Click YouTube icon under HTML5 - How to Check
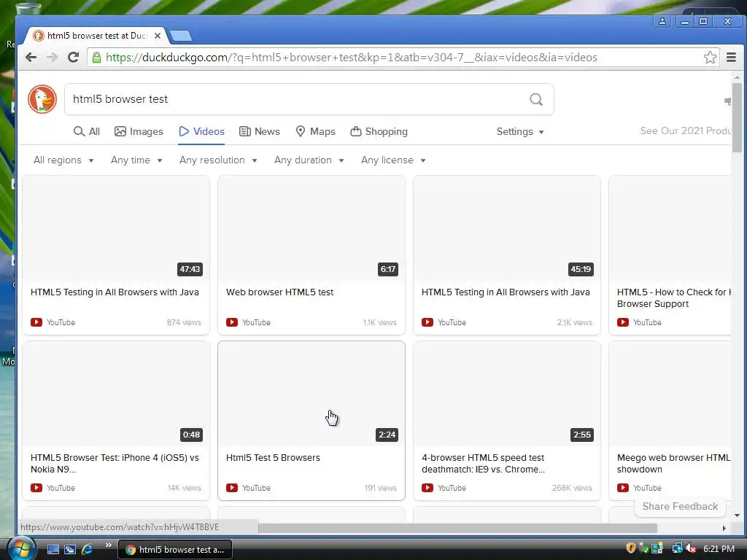Viewport: 747px width, 560px height. (623, 322)
